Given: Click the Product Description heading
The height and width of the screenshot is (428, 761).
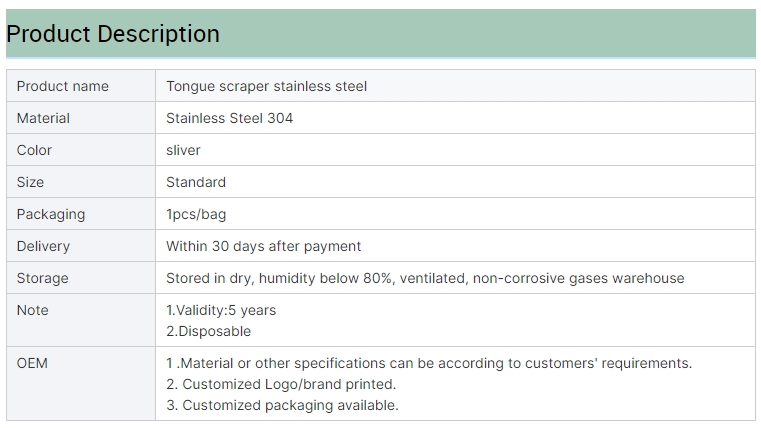Looking at the screenshot, I should coord(113,34).
